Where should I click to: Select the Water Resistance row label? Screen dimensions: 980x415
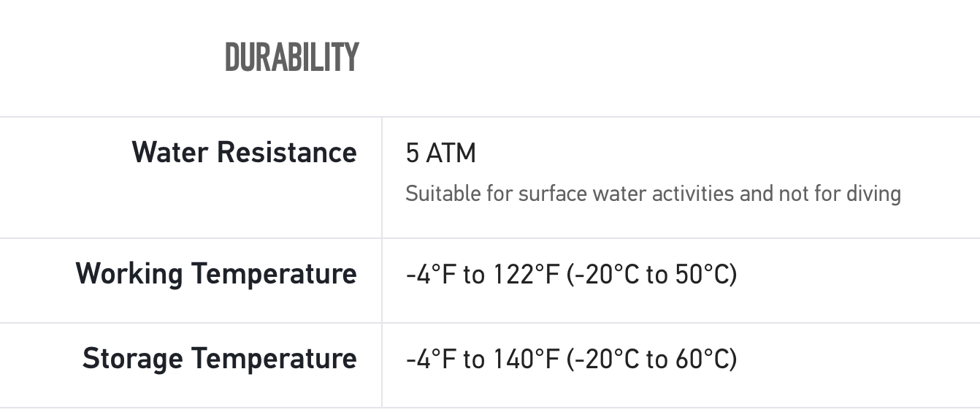coord(244,152)
